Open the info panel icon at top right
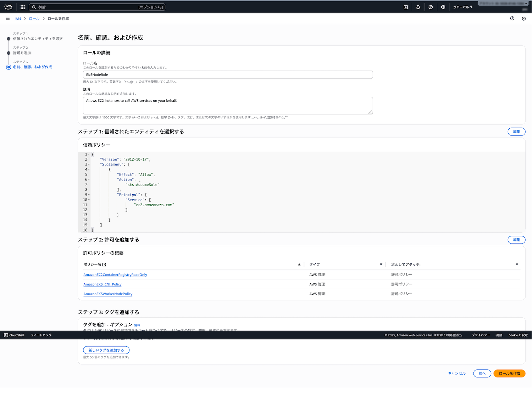 pos(512,18)
